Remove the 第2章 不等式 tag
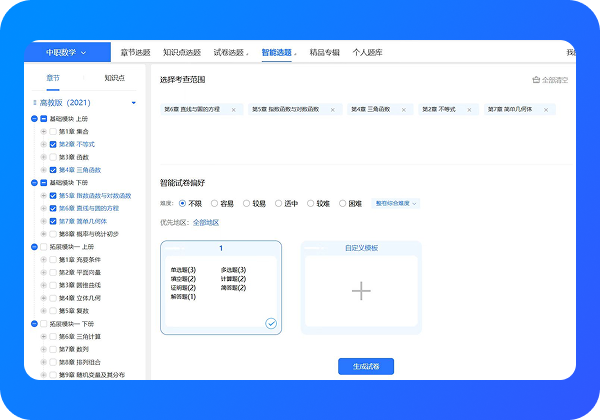Screen dimensions: 600x420 (473, 110)
